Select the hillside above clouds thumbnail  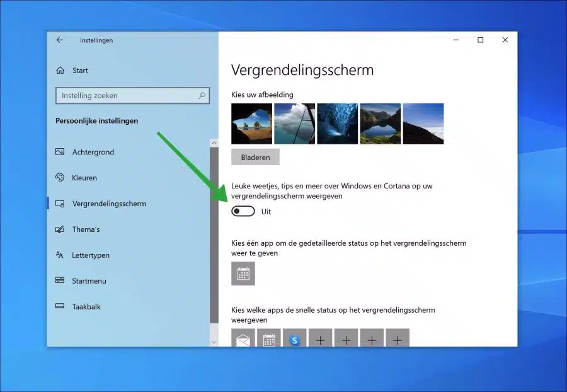[x=423, y=124]
